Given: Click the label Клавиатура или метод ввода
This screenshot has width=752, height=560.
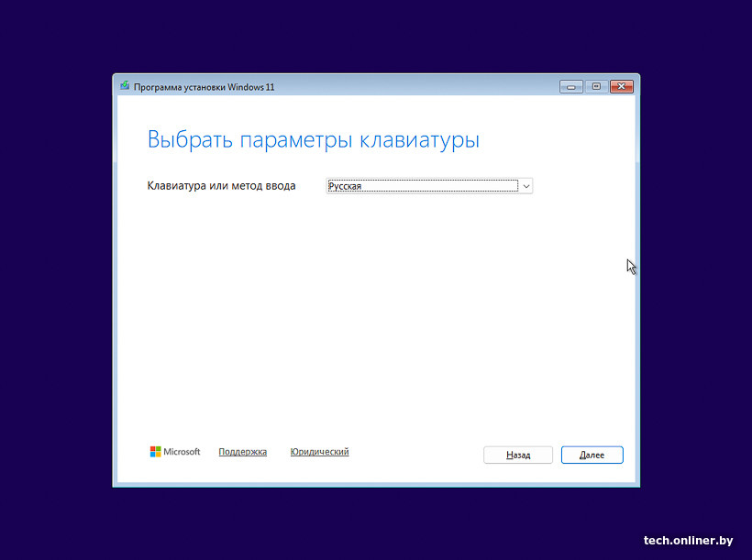Looking at the screenshot, I should pos(221,185).
